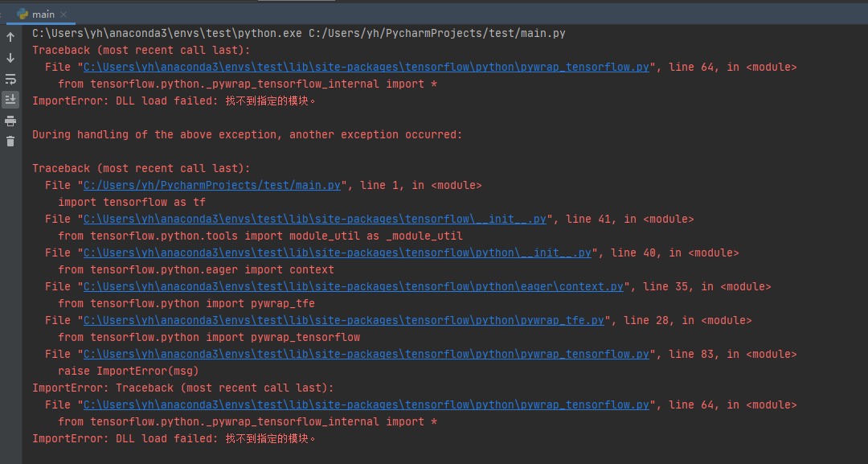Toggle scroll to end of console

10,100
